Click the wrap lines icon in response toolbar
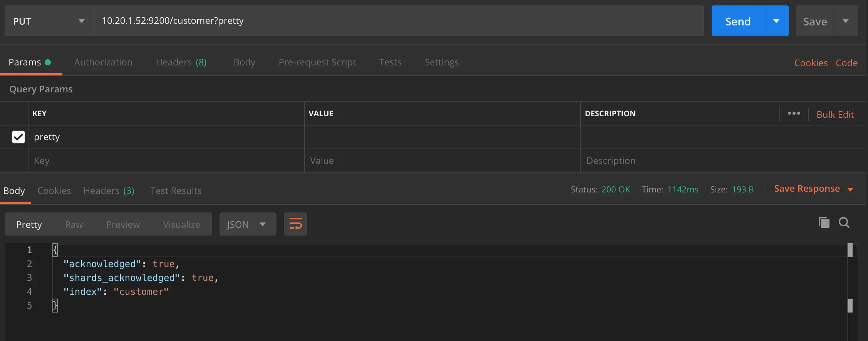Image resolution: width=868 pixels, height=341 pixels. 295,224
